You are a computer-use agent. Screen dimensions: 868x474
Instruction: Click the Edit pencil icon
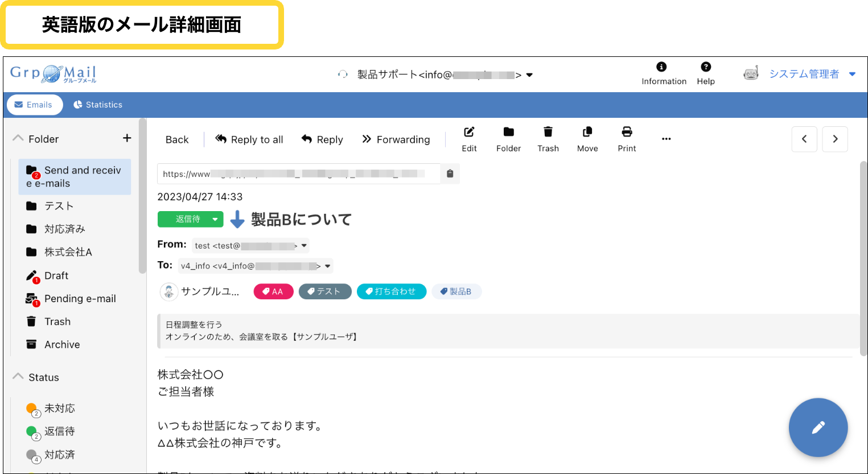pos(469,132)
